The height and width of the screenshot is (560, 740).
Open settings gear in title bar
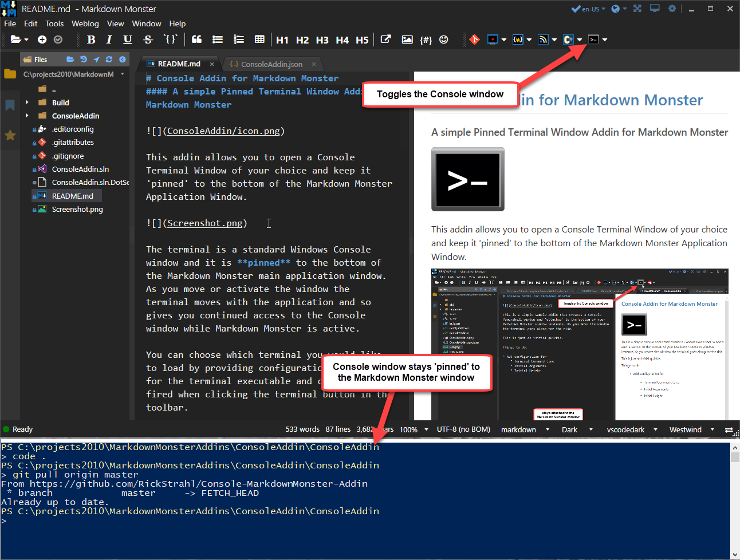[672, 9]
